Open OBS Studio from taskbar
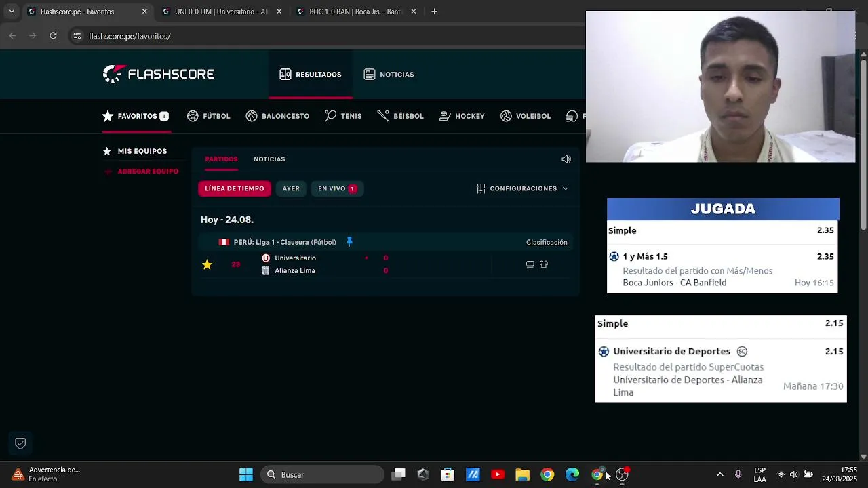 tap(623, 474)
